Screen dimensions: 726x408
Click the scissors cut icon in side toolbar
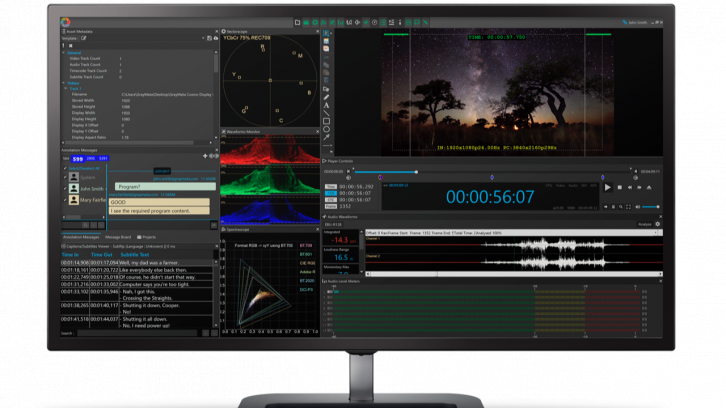[x=326, y=57]
